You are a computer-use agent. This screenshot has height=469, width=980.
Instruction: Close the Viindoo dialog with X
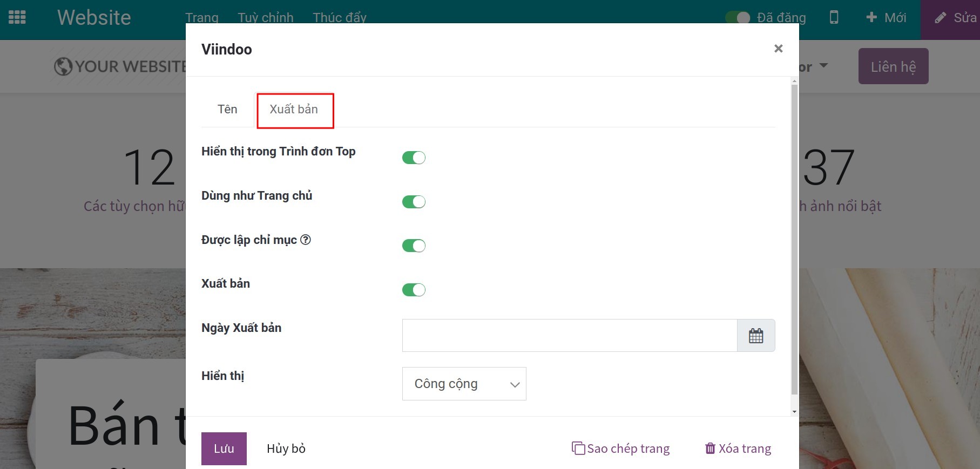pos(778,49)
